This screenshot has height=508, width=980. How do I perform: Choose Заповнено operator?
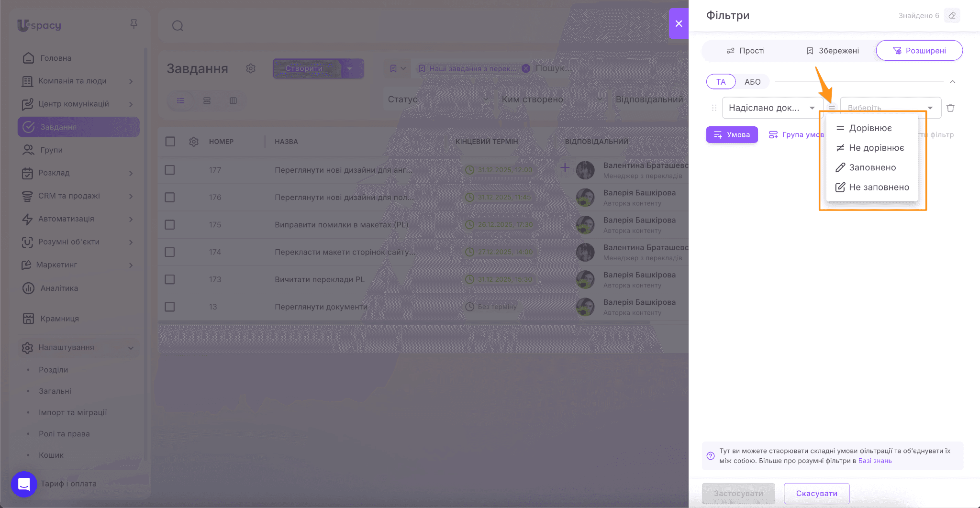coord(872,167)
